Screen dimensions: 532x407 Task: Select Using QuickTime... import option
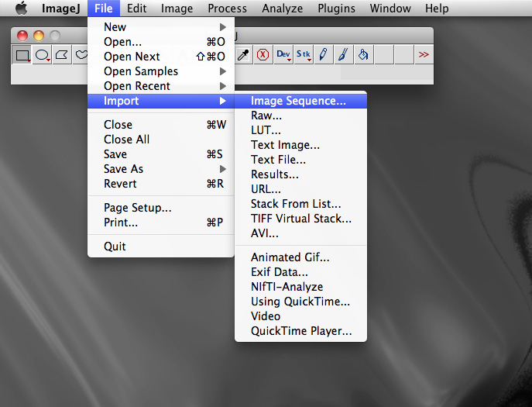(x=300, y=302)
